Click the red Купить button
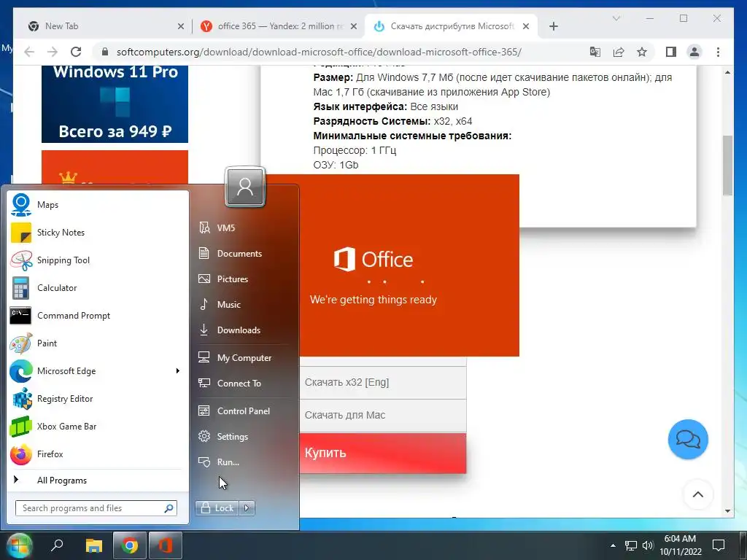 pyautogui.click(x=383, y=453)
